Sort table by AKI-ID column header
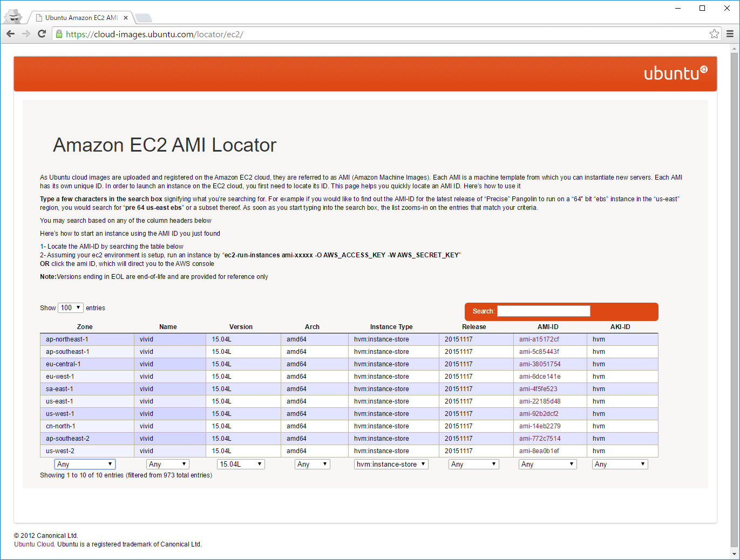The height and width of the screenshot is (560, 740). click(x=620, y=327)
